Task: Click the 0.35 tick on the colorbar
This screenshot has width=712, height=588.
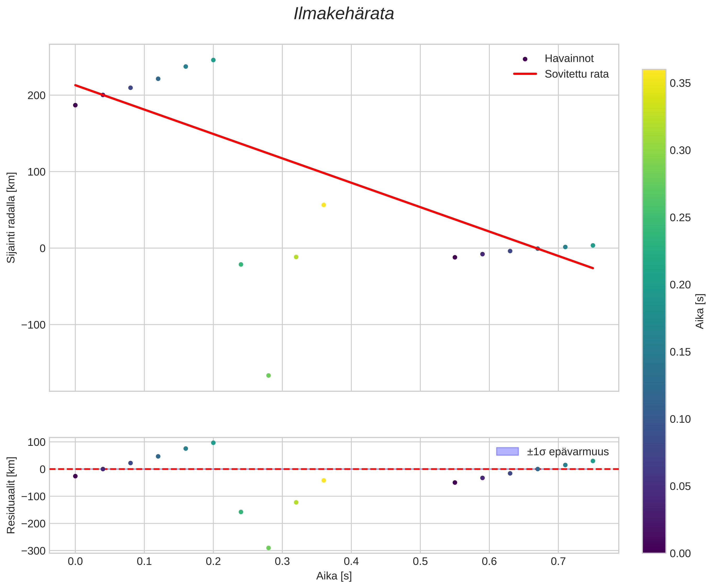Action: 680,83
